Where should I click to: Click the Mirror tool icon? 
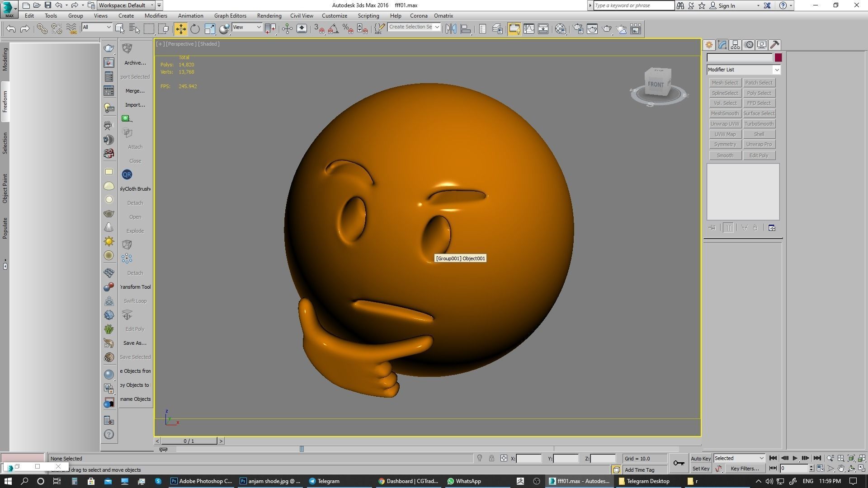click(x=451, y=29)
